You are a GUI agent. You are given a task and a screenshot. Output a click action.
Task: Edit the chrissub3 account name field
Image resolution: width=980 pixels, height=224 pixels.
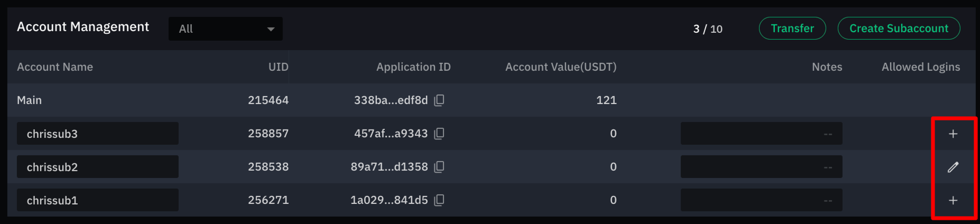pos(98,134)
